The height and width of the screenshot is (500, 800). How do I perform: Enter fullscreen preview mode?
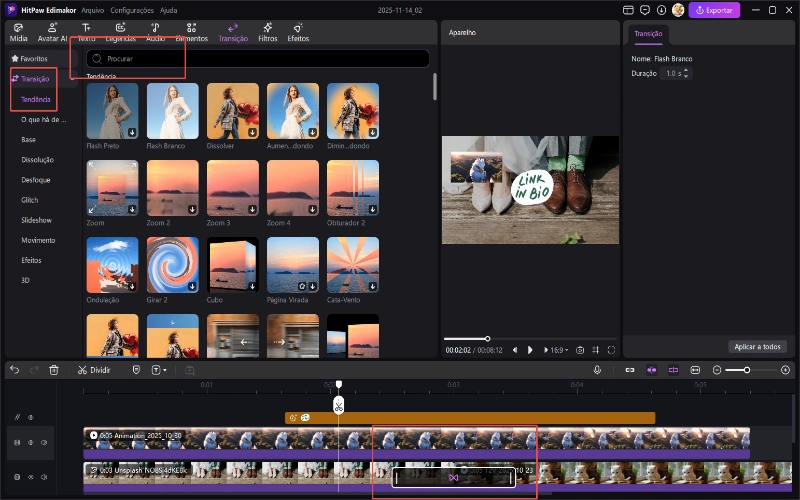tap(611, 350)
